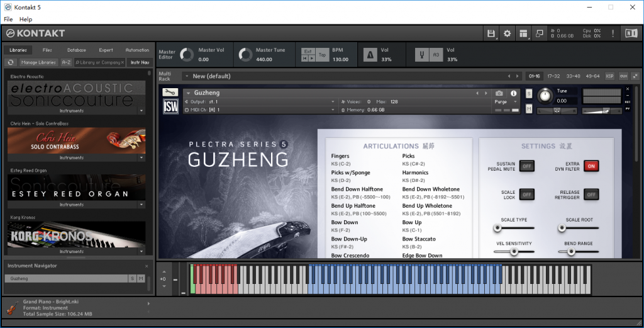Click the transport play button under Ext
644x328 pixels.
point(311,59)
